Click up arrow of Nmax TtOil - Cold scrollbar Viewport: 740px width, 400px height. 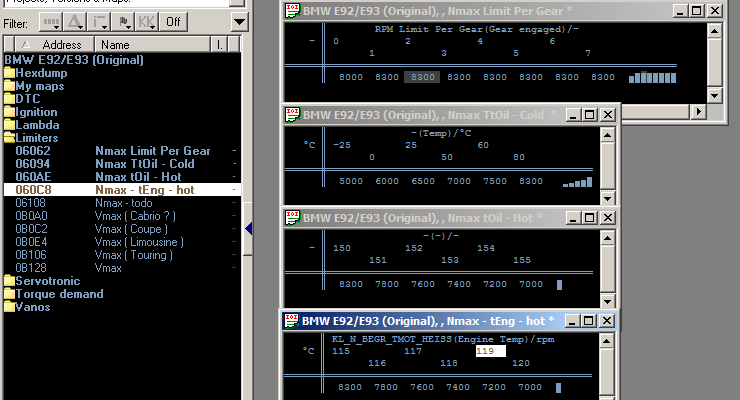607,135
